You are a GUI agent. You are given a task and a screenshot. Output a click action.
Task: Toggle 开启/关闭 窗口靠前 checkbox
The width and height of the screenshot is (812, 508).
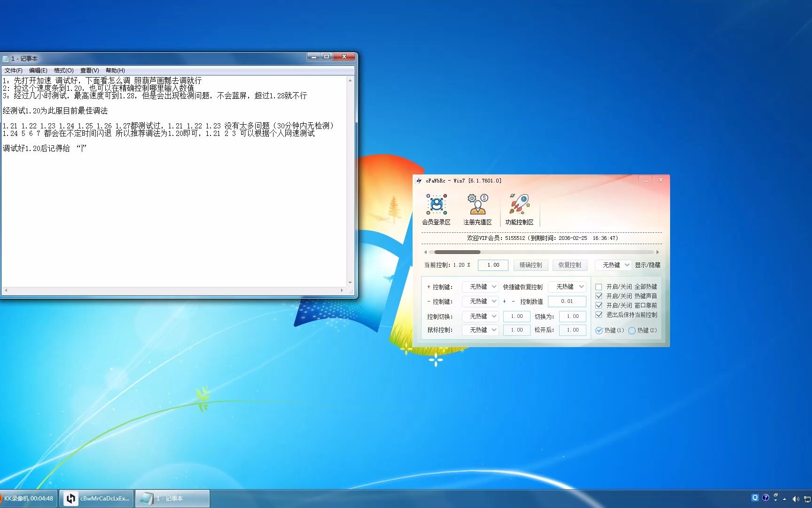coord(599,306)
